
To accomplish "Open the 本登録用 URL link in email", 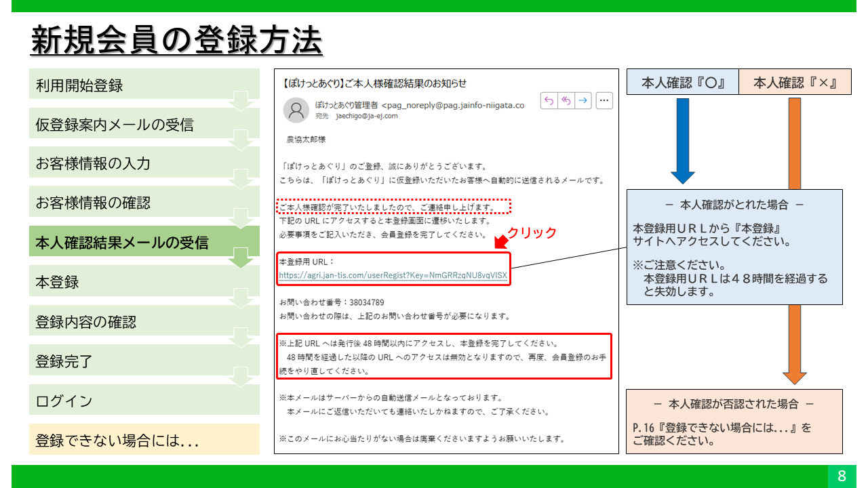I will pos(393,276).
